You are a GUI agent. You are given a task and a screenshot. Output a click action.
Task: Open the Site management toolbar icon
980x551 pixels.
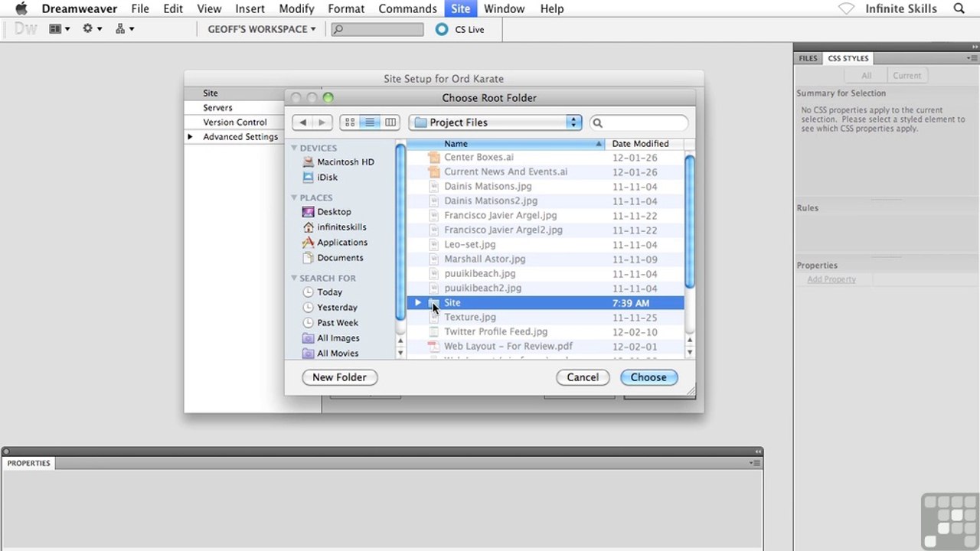125,29
